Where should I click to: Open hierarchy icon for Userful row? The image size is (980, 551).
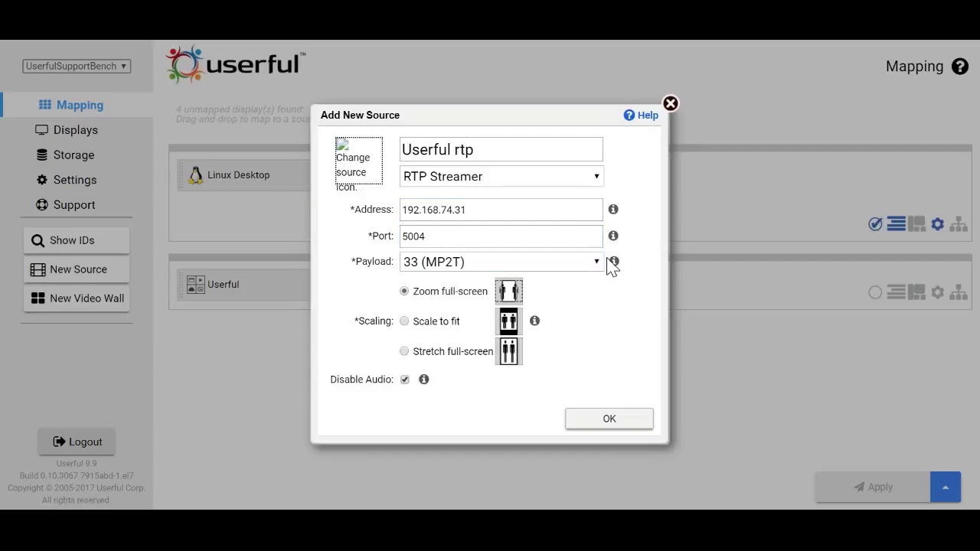(959, 292)
